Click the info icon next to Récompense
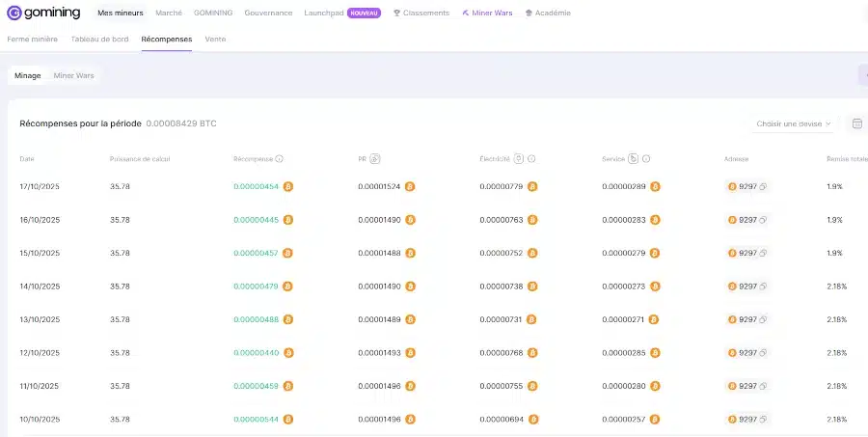Viewport: 868px width, 437px height. click(280, 159)
